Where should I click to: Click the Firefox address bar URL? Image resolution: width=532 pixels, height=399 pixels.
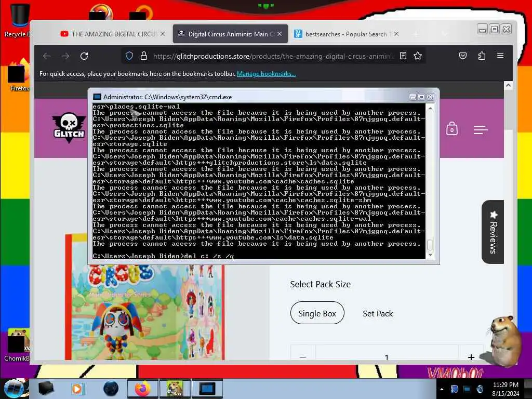273,56
